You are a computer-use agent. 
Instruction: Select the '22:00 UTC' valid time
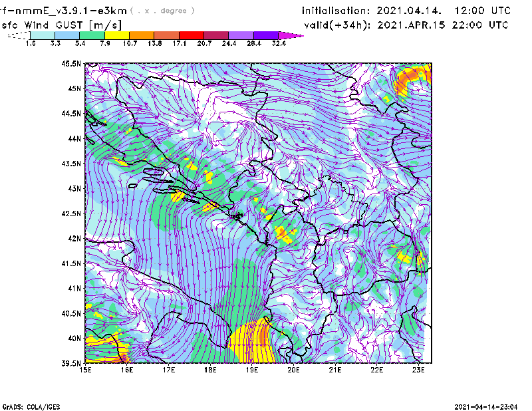click(480, 25)
